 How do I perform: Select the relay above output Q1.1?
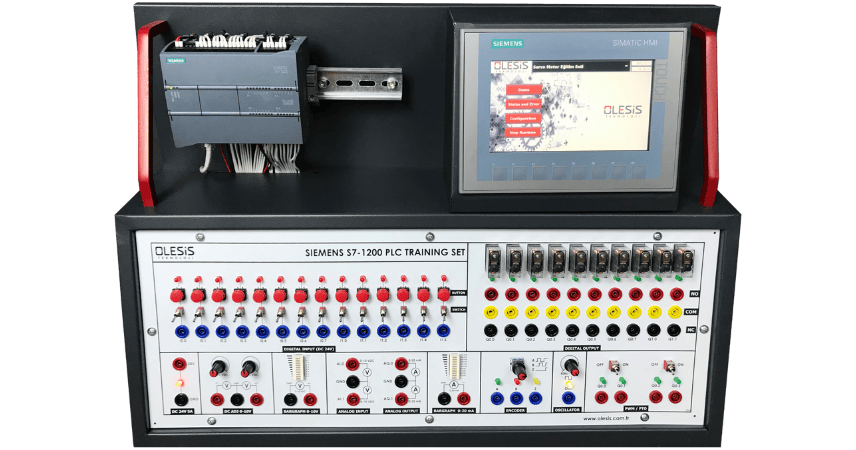tap(683, 260)
